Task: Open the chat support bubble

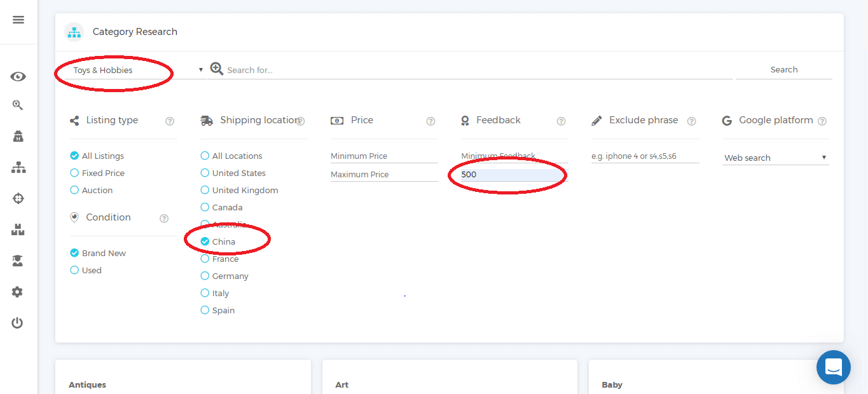Action: pyautogui.click(x=833, y=367)
